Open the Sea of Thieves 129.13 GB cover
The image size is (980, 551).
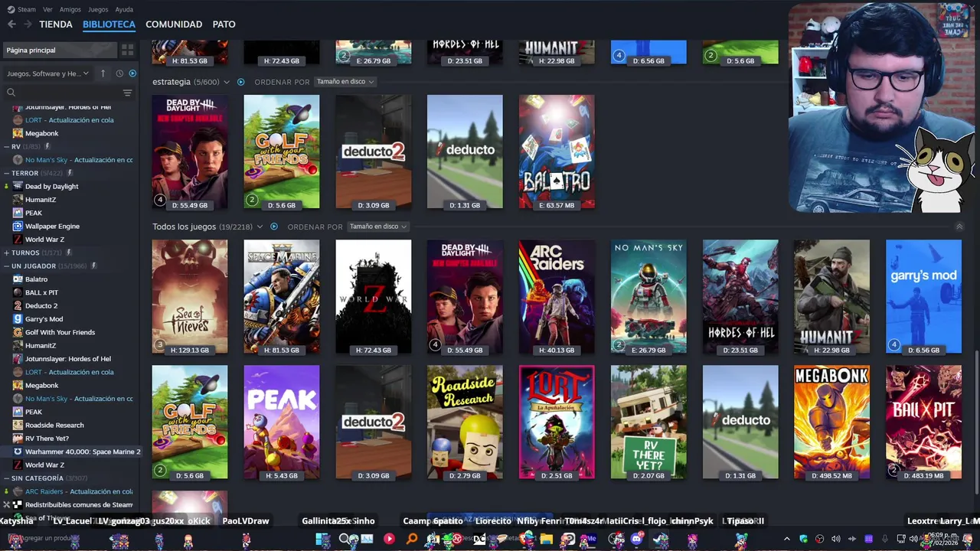click(190, 297)
